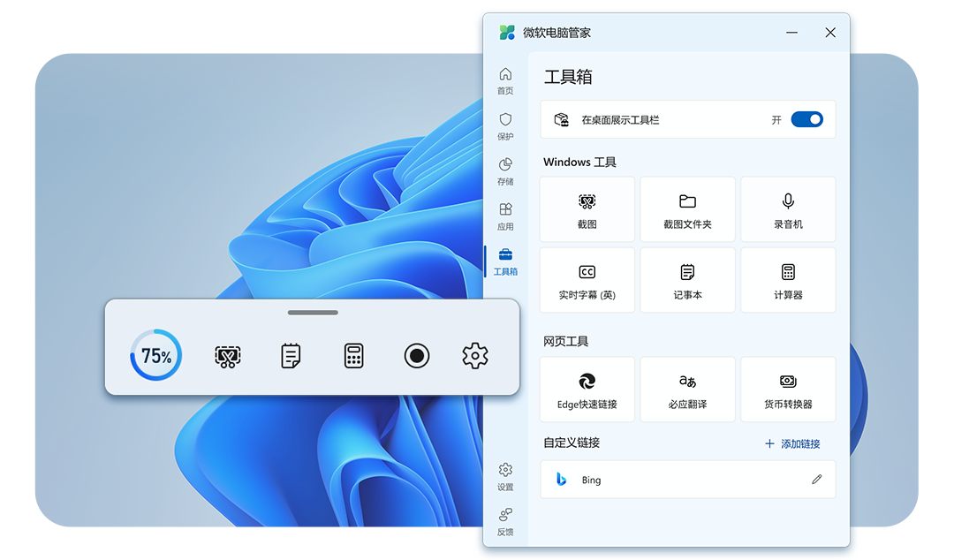The height and width of the screenshot is (560, 954).
Task: Launch the 截图 screenshot tool tile
Action: pos(587,209)
